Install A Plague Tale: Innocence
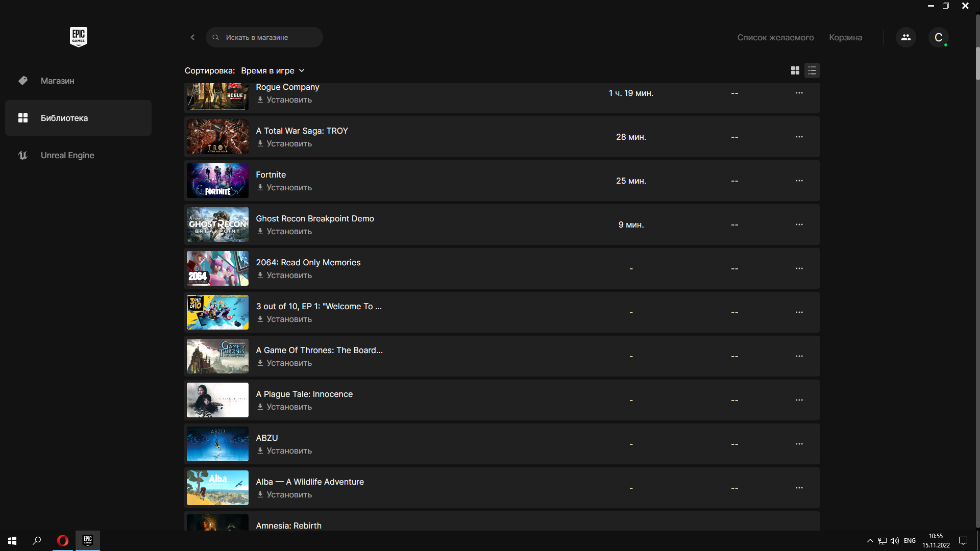The width and height of the screenshot is (980, 551). [x=284, y=407]
